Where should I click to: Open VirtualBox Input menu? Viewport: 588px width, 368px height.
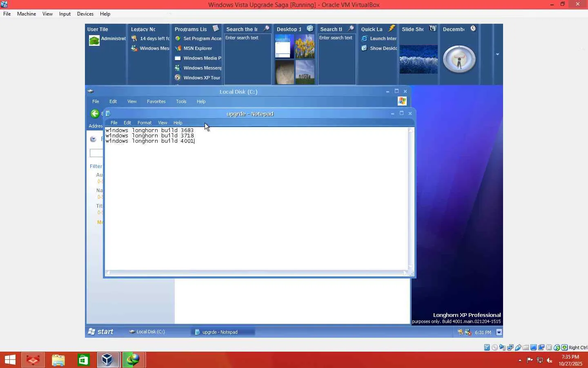pos(65,14)
